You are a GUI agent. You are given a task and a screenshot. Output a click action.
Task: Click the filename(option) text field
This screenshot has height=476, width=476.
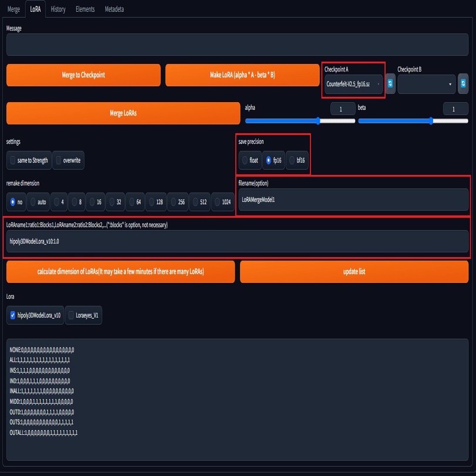pyautogui.click(x=353, y=200)
